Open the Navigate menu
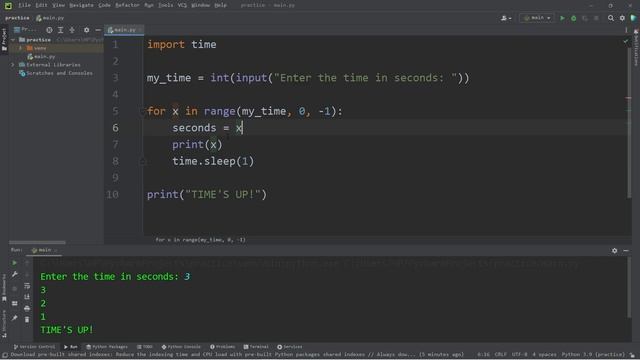The width and height of the screenshot is (640, 360). tap(81, 5)
